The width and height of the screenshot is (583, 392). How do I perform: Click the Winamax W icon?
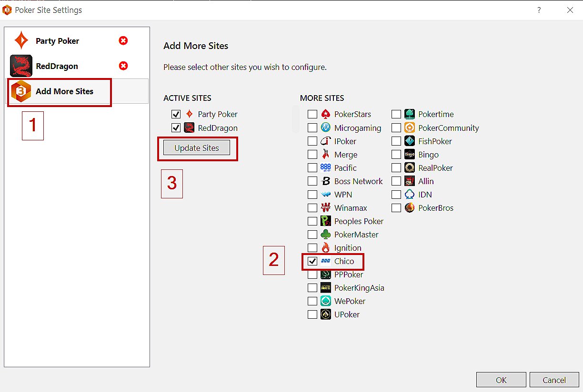(326, 207)
